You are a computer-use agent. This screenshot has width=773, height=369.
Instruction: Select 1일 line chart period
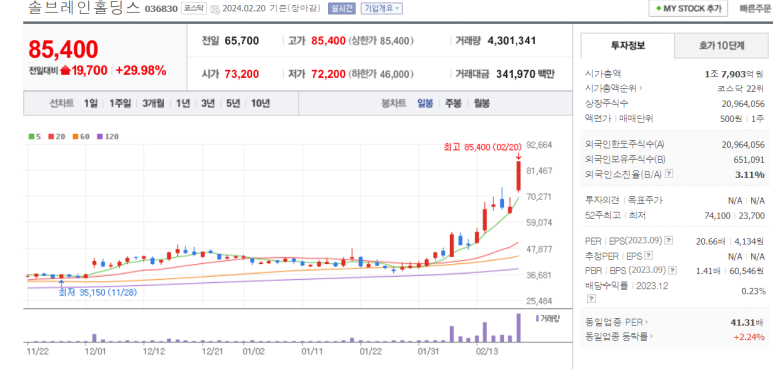pyautogui.click(x=90, y=103)
